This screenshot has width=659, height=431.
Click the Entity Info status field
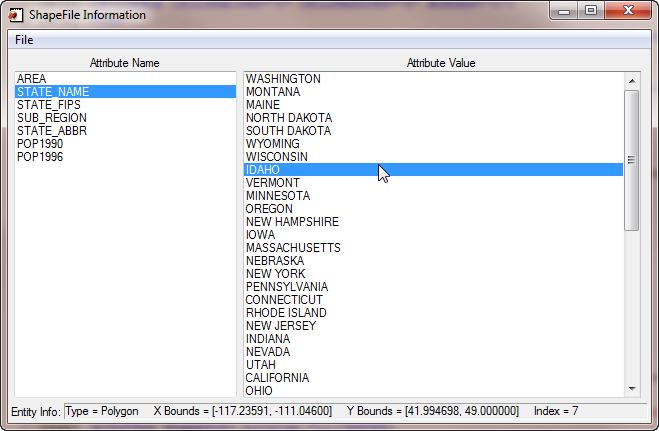pos(355,411)
